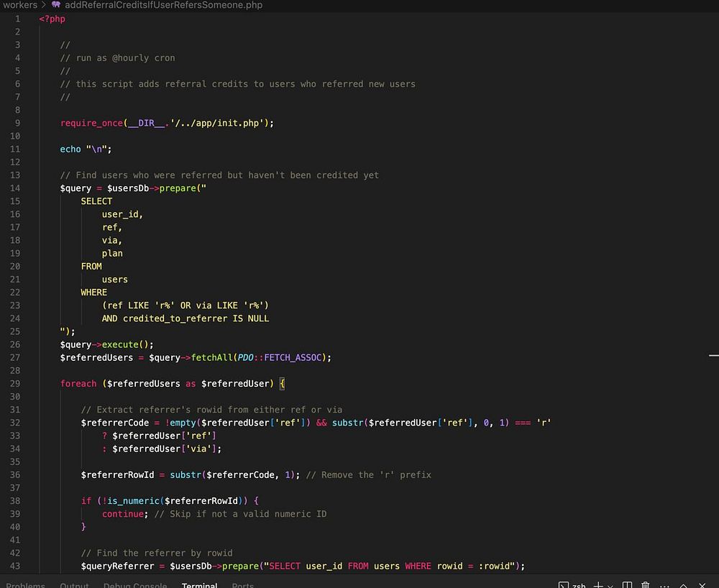Select the Terminal tab
This screenshot has height=588, width=719.
[199, 585]
